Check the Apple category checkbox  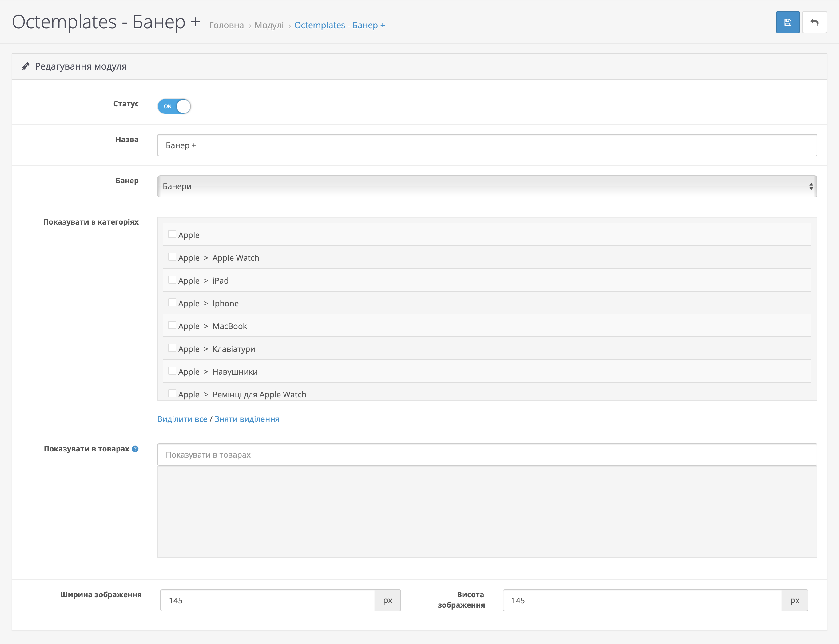(x=172, y=234)
